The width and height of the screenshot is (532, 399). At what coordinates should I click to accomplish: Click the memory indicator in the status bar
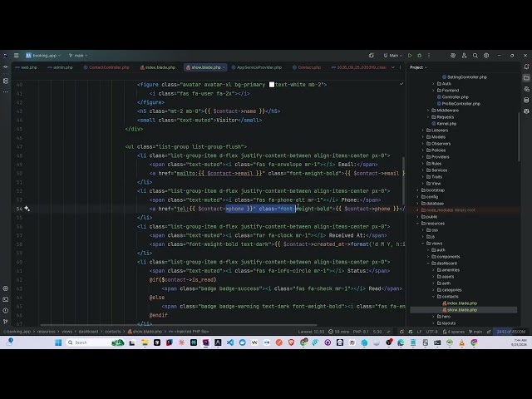[x=511, y=332]
